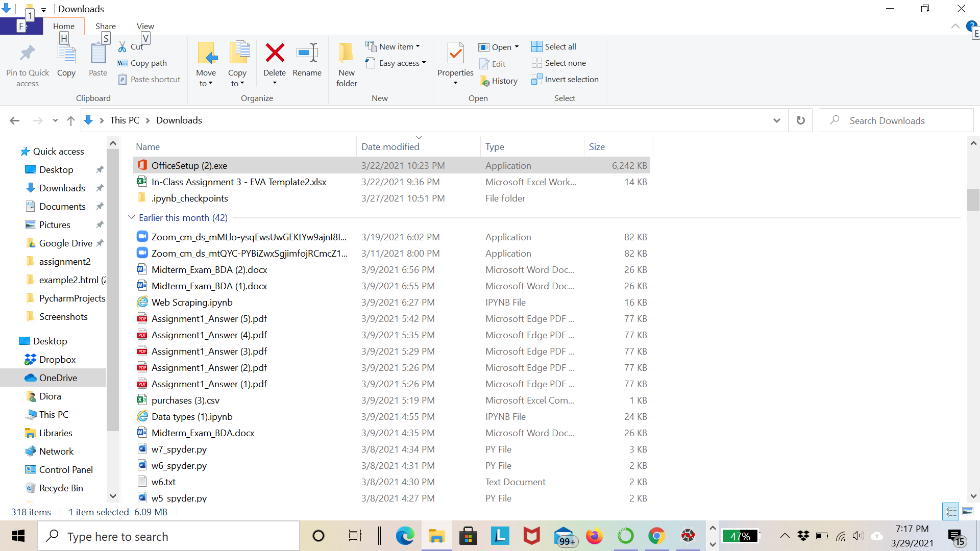Viewport: 980px width, 551px height.
Task: Click the Copy path icon
Action: point(122,63)
